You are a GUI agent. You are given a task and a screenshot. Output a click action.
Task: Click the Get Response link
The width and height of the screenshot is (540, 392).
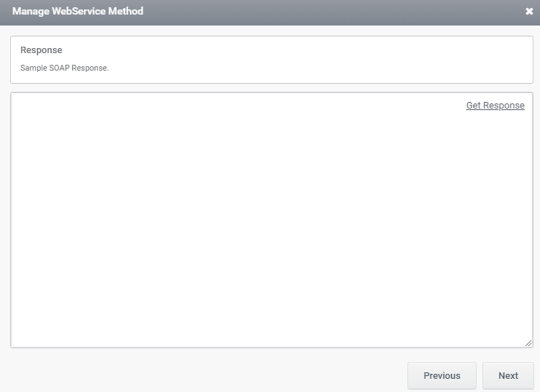495,105
